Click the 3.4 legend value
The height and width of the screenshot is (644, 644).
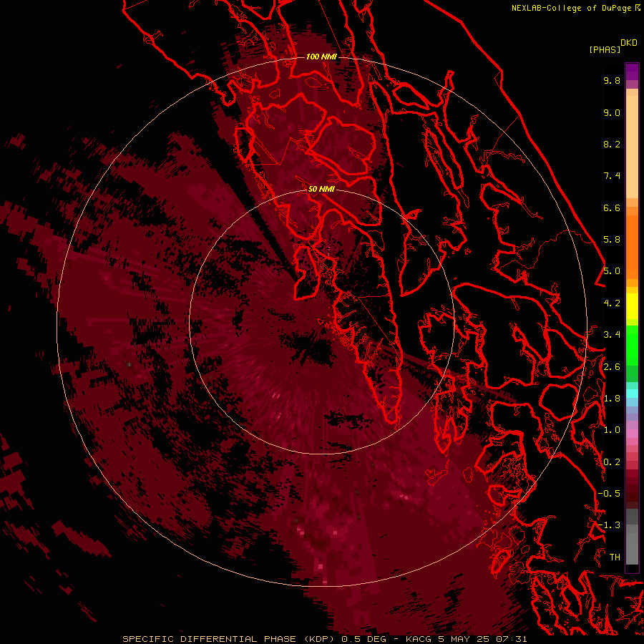pyautogui.click(x=612, y=335)
